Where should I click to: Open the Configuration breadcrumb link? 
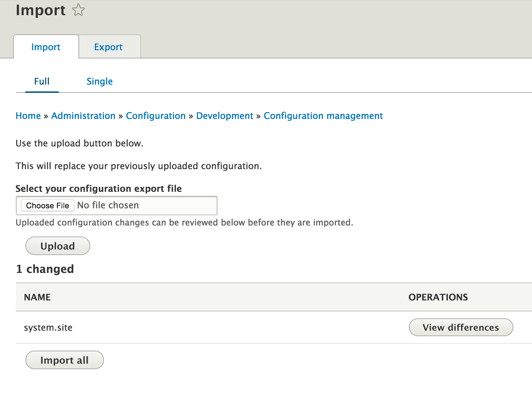[x=156, y=116]
